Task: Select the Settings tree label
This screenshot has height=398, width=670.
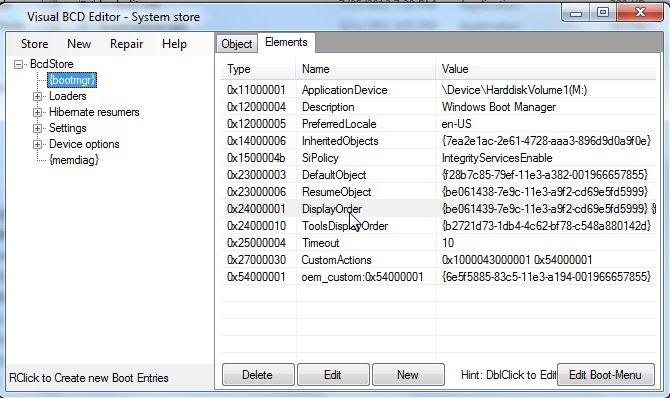Action: (68, 128)
